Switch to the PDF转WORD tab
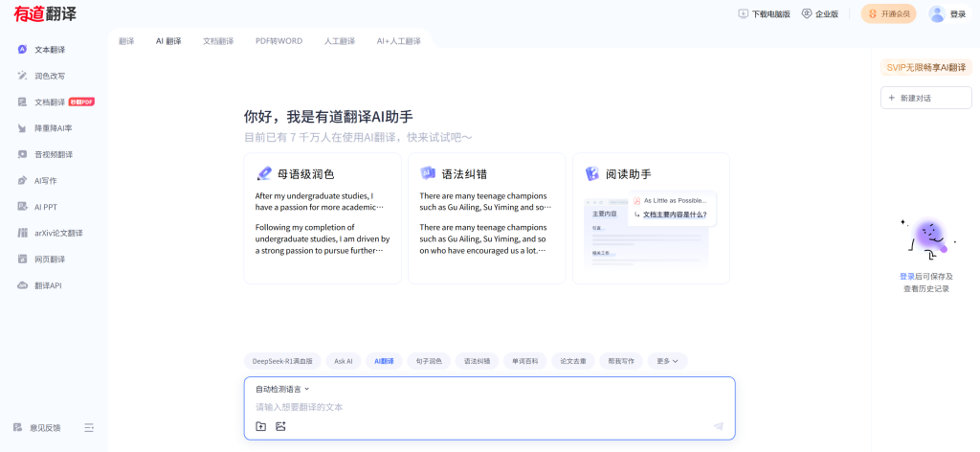Screen dimensions: 980x452 pos(278,41)
